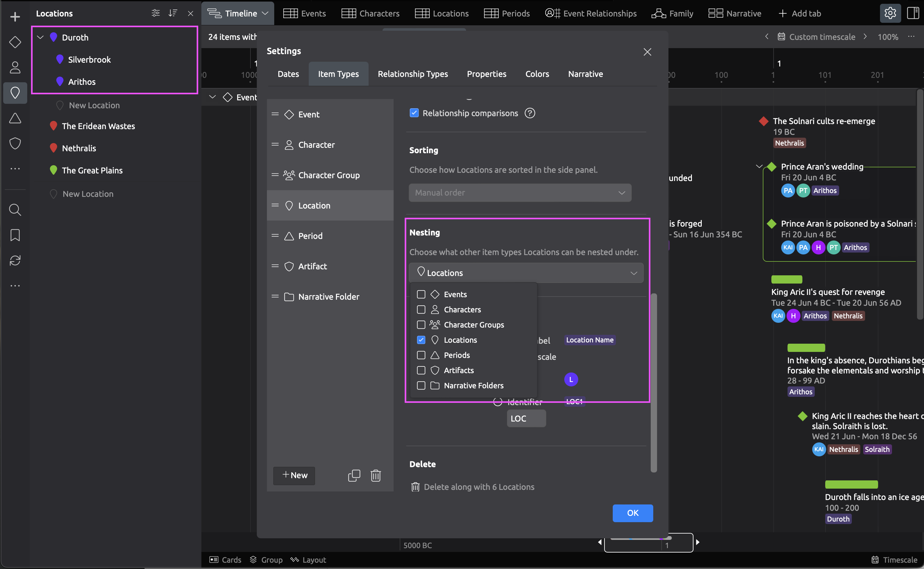Collapse the Duroth location tree
Screen dimensions: 924x569
click(40, 37)
